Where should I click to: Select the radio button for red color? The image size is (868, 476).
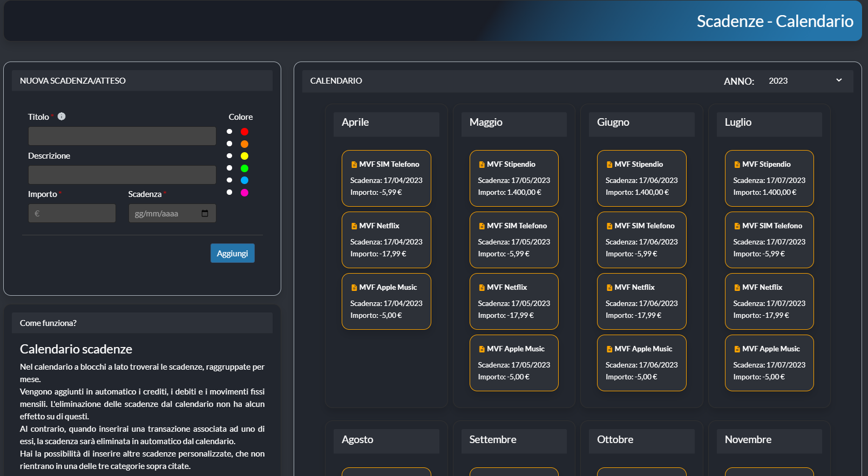(x=229, y=132)
